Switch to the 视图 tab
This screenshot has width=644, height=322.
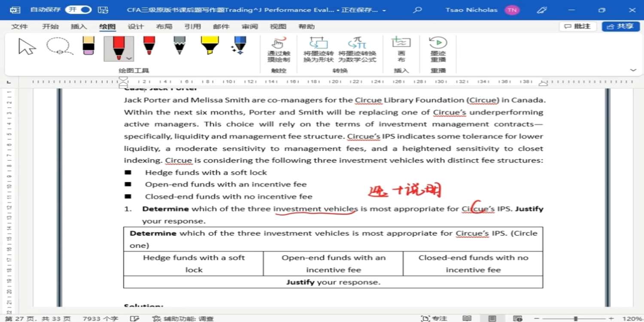[278, 27]
